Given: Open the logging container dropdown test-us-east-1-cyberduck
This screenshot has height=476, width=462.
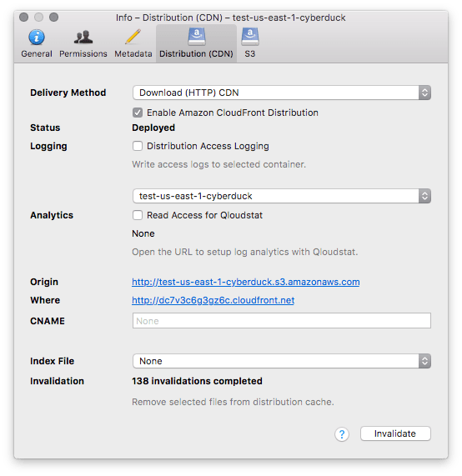Looking at the screenshot, I should coord(282,196).
